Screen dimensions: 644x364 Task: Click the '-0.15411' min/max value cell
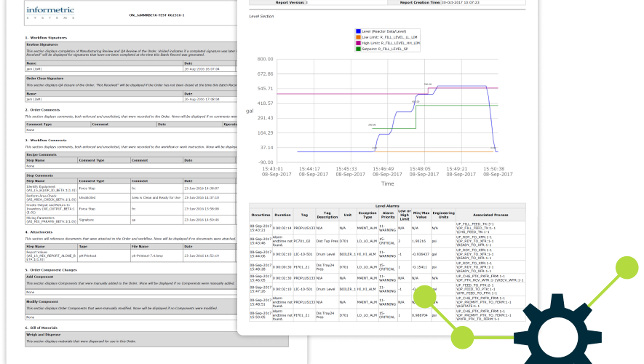click(x=420, y=267)
